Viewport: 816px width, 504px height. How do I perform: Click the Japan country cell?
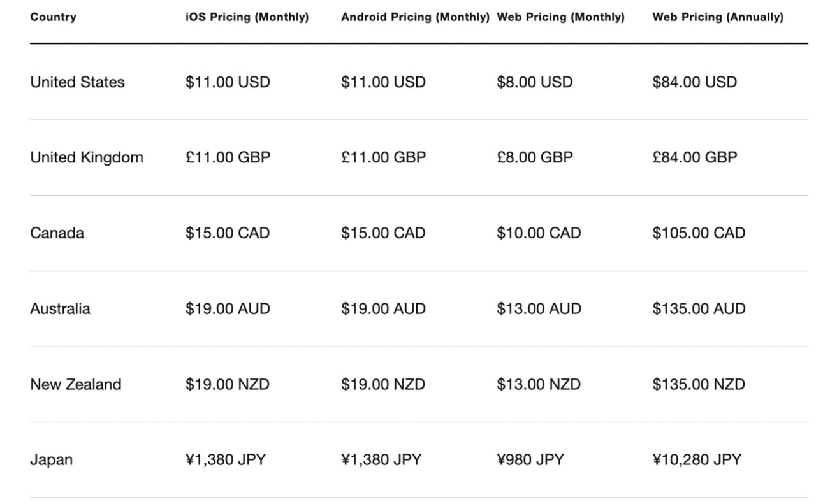(51, 460)
